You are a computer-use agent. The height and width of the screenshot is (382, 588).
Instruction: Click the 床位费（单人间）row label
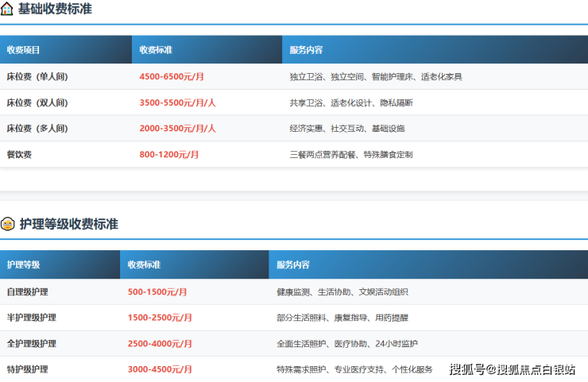[37, 77]
